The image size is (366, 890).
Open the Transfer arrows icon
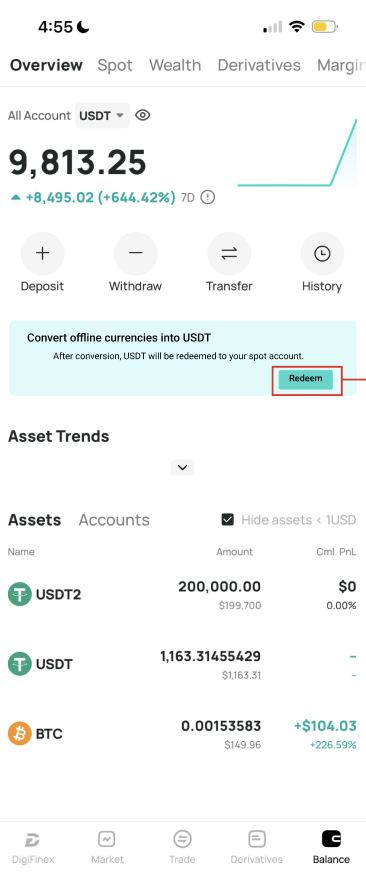coord(229,253)
